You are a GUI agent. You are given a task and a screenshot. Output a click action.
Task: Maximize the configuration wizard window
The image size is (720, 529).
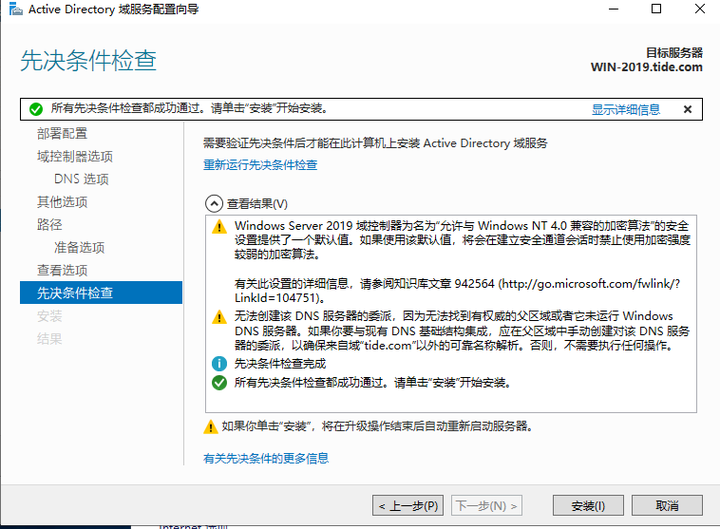[x=656, y=9]
